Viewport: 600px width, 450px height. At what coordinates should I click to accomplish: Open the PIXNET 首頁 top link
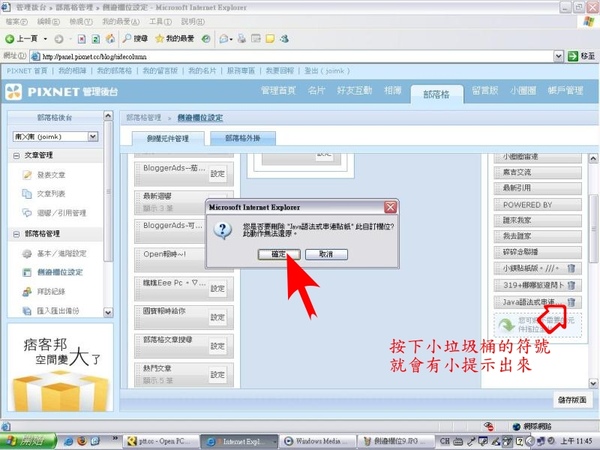click(x=27, y=71)
